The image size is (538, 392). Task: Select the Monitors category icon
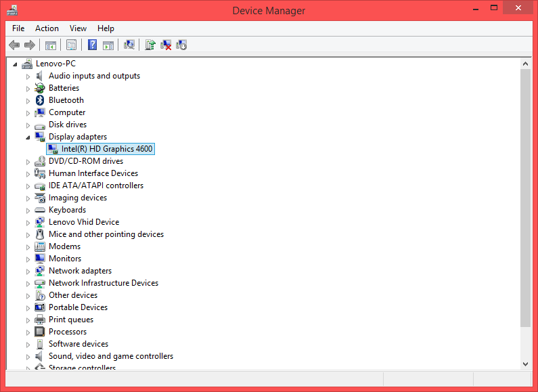coord(40,259)
